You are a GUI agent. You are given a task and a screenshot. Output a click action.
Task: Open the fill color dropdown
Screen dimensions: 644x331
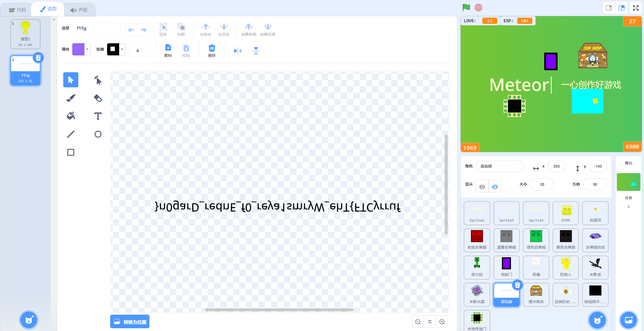pos(87,49)
